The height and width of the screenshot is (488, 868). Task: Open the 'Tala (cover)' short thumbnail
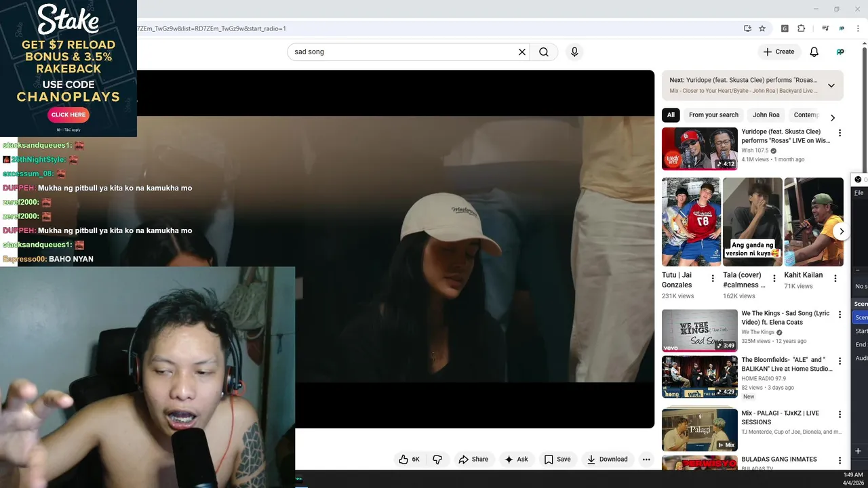point(752,222)
